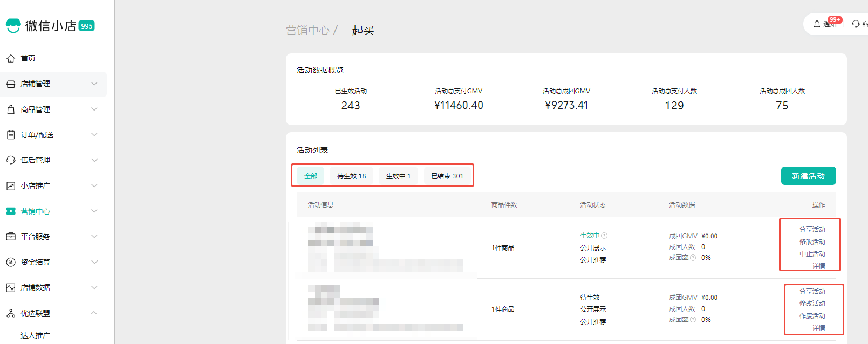
Task: Expand the 订单/配送 menu chevron
Action: (x=94, y=135)
